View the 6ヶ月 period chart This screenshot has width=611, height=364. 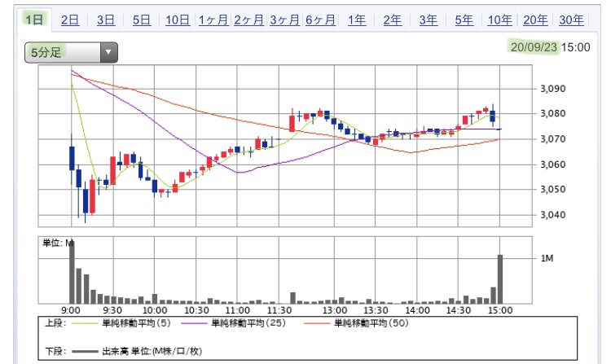pos(321,20)
